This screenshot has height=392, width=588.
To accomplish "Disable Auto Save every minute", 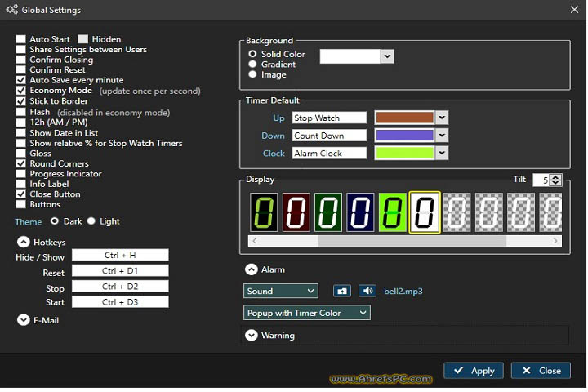I will (x=21, y=80).
